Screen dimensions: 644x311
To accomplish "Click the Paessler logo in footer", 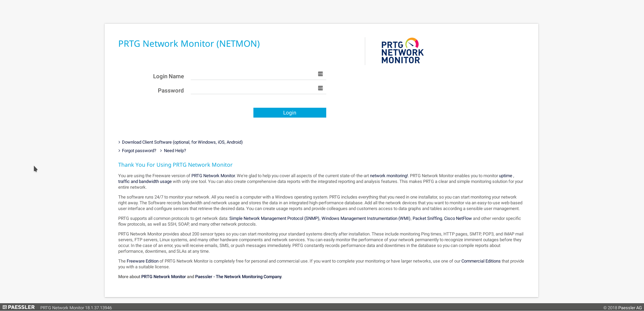I will coord(19,307).
